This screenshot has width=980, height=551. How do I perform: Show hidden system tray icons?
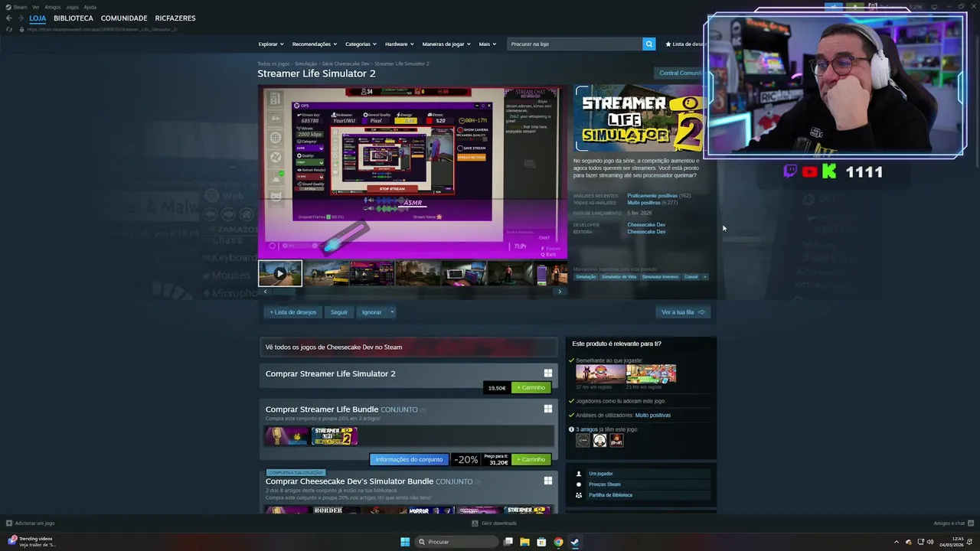(897, 542)
